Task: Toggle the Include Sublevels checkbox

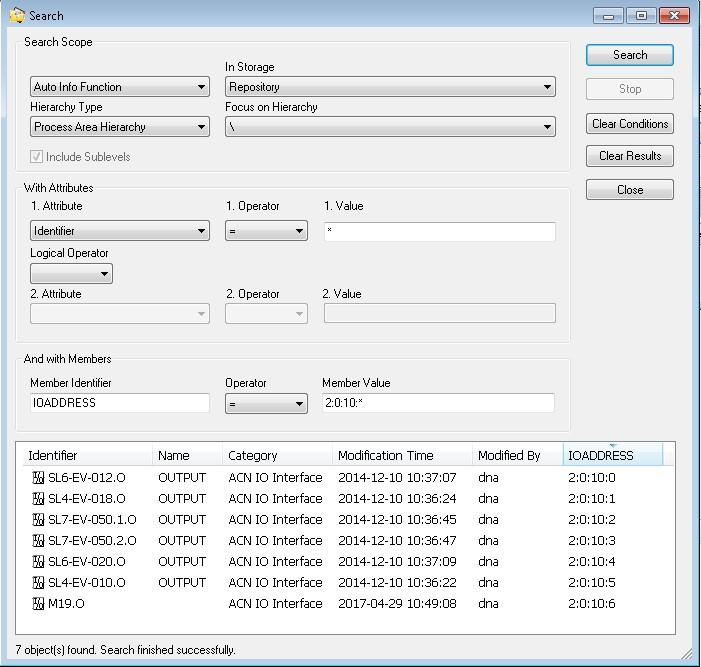Action: [x=36, y=157]
